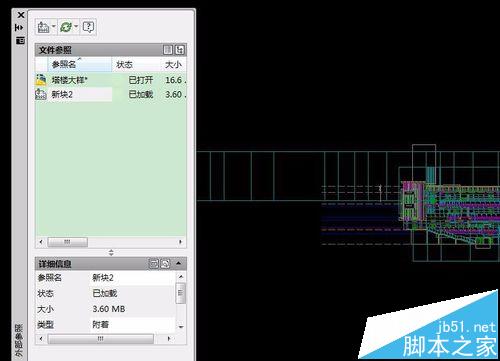The width and height of the screenshot is (500, 361).
Task: Select the 新块2 reference name
Action: [62, 94]
